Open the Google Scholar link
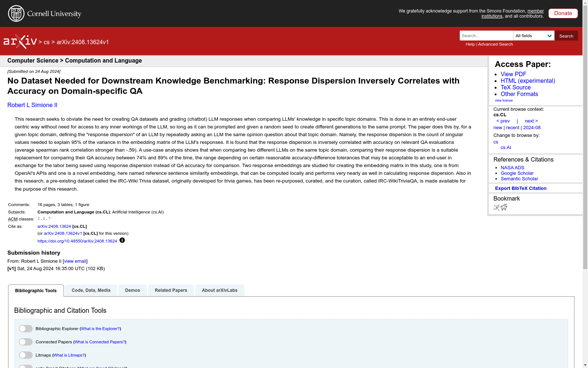588x368 pixels. pos(517,173)
